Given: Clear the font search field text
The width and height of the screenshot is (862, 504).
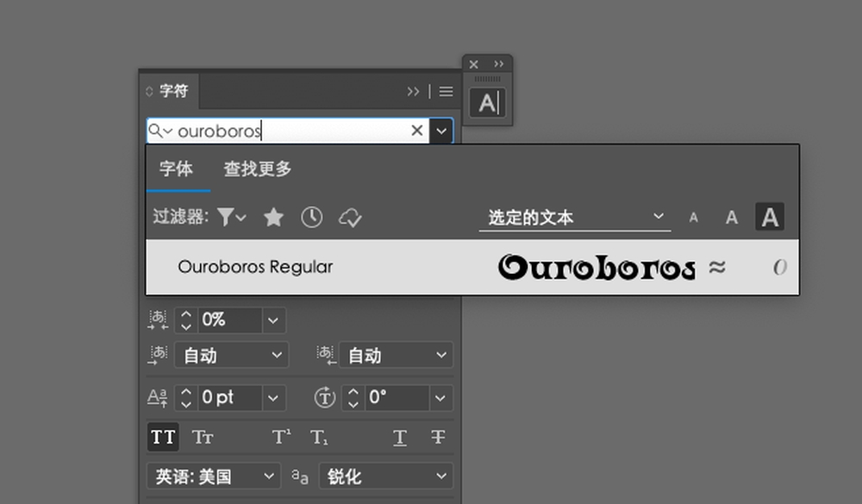Looking at the screenshot, I should click(x=416, y=130).
